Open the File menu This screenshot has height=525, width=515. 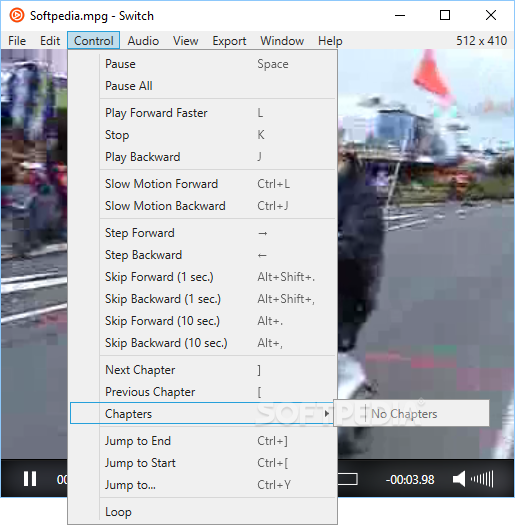point(17,41)
